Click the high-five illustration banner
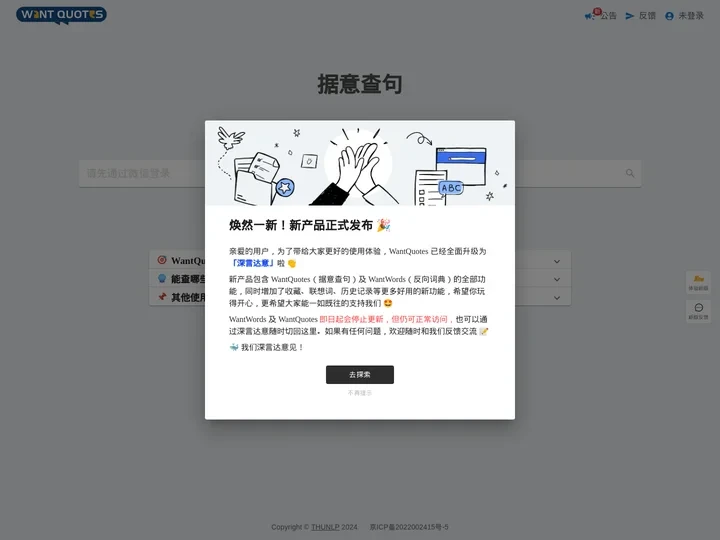Screen dimensions: 720x540 (360, 163)
